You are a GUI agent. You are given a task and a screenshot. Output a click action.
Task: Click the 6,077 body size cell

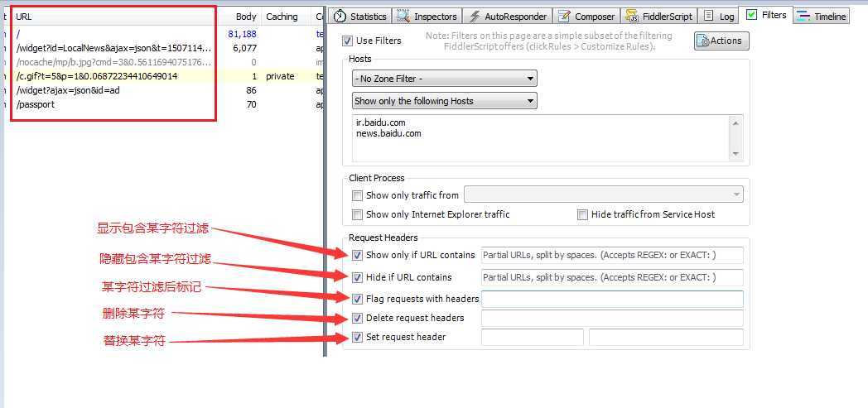pos(244,48)
